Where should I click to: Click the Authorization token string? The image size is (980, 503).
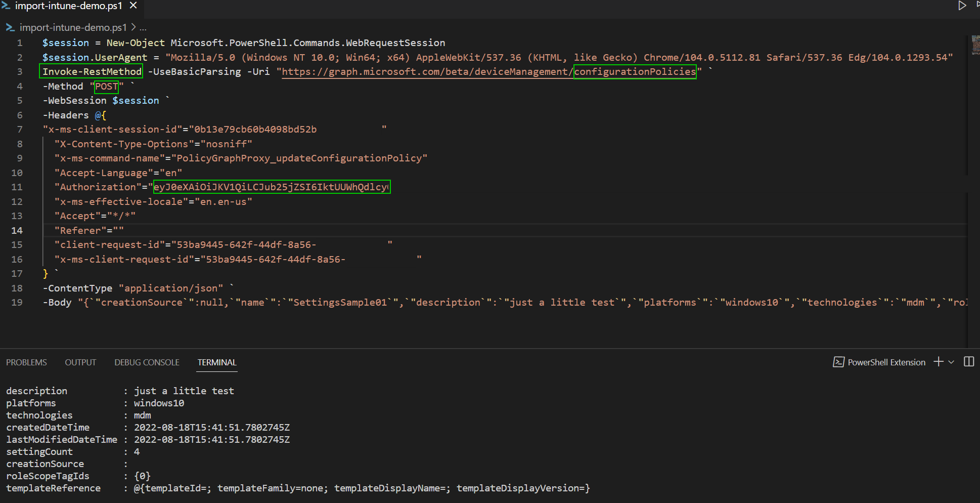272,187
